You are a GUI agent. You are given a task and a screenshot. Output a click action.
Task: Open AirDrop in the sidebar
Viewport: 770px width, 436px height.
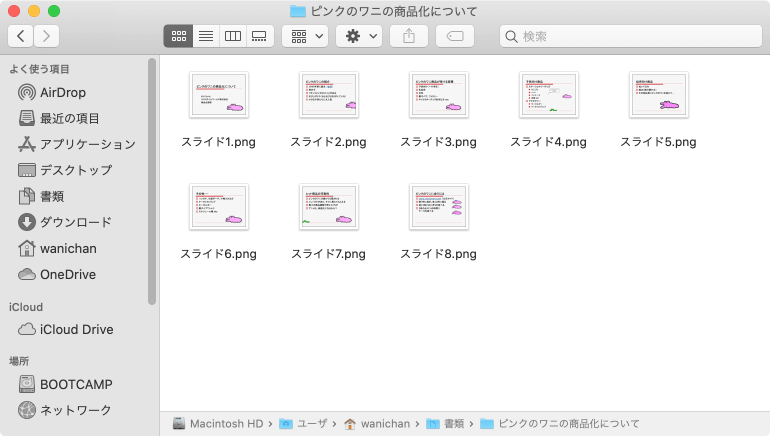(52, 92)
